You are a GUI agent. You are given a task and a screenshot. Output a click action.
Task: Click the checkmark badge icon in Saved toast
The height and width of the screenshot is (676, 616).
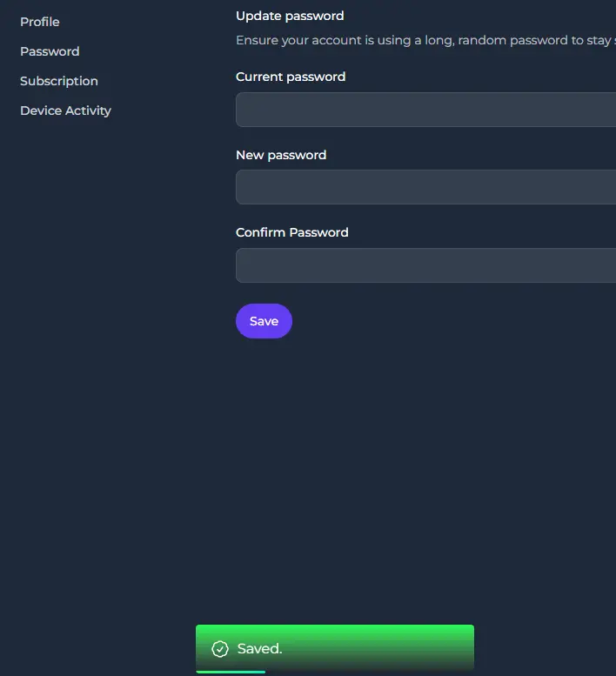pos(220,648)
